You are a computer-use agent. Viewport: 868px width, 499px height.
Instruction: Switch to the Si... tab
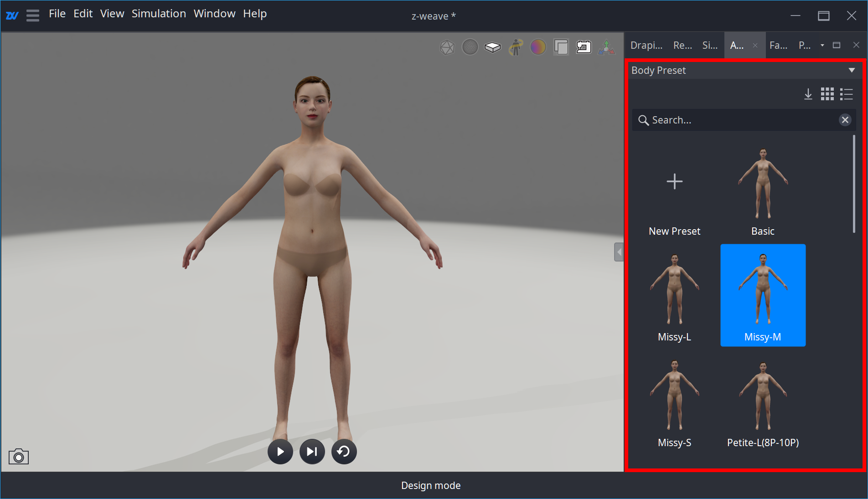tap(710, 45)
